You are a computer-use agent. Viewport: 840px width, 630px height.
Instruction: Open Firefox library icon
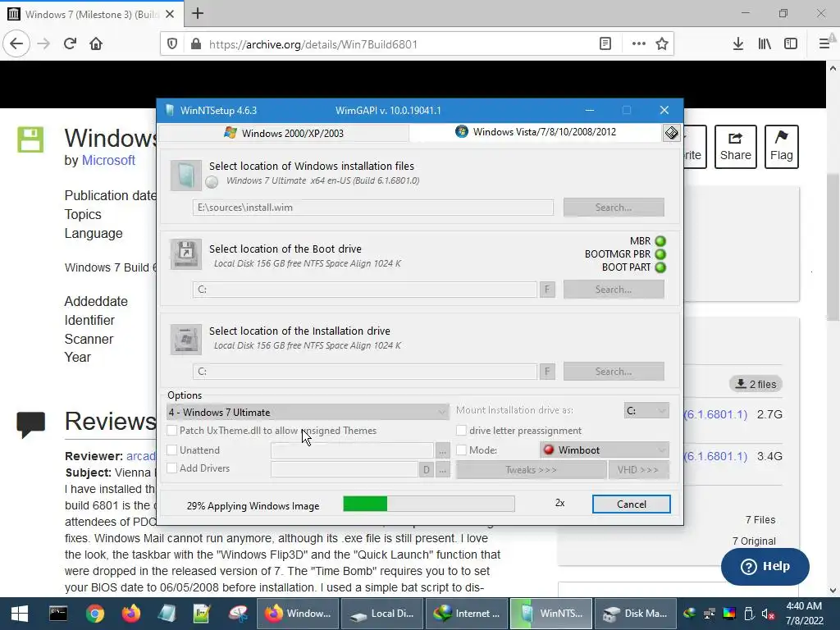765,44
